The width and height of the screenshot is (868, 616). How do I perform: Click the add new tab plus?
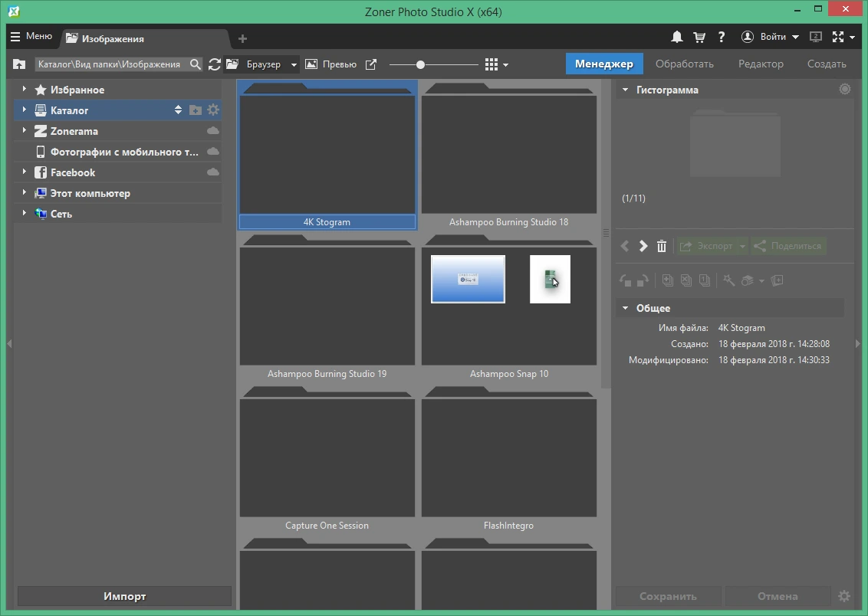242,39
